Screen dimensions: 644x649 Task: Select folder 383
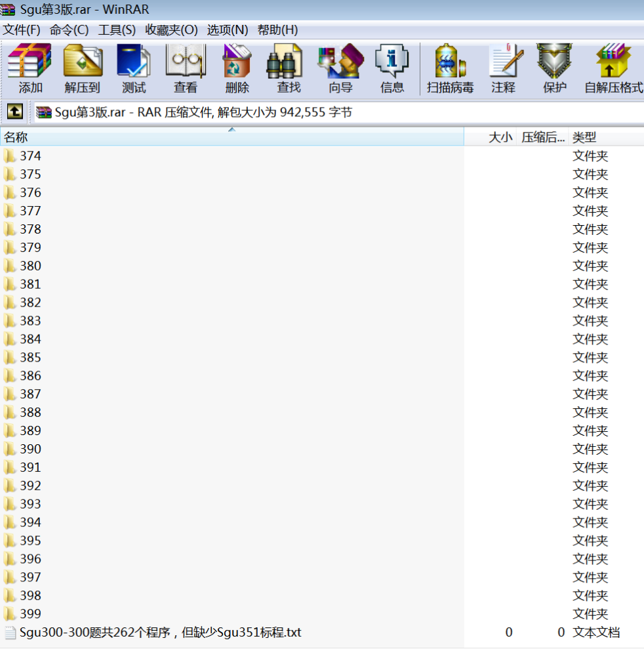tap(30, 321)
